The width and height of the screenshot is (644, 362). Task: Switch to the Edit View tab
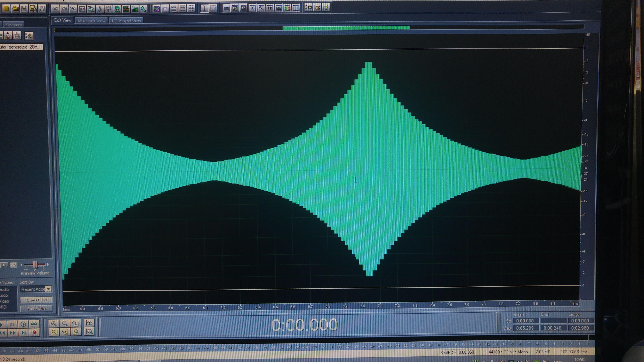(x=63, y=20)
